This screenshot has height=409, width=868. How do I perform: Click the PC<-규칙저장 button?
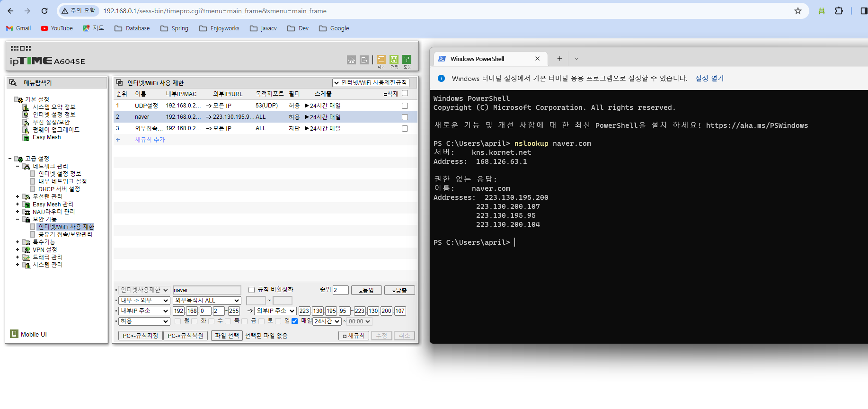pyautogui.click(x=140, y=336)
